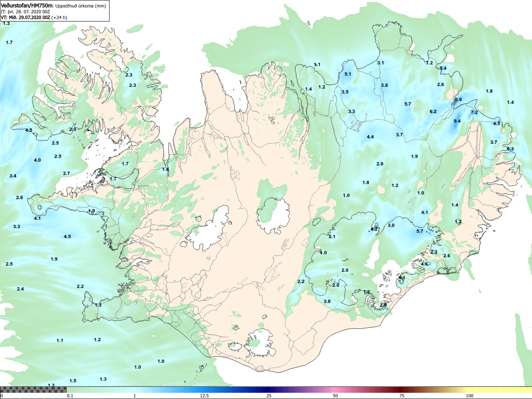Image resolution: width=532 pixels, height=399 pixels.
Task: Click the 5.4 precipitation value
Action: pyautogui.click(x=443, y=68)
